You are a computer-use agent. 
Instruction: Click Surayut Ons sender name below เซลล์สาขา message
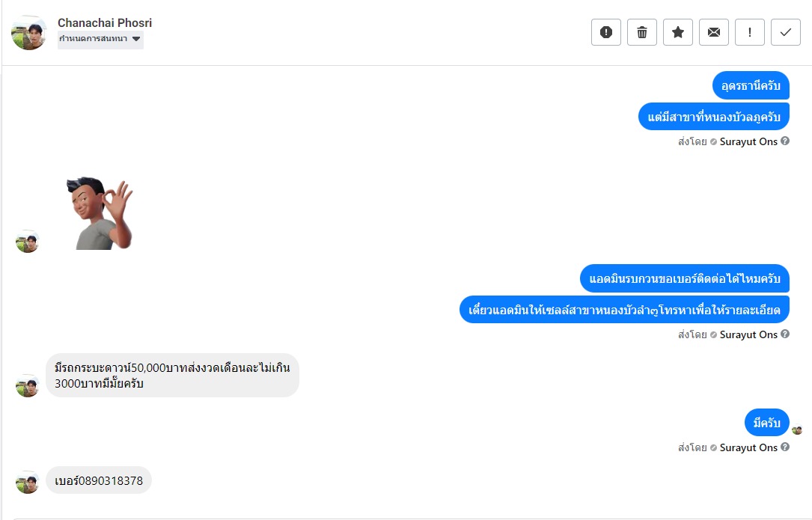[x=748, y=334]
